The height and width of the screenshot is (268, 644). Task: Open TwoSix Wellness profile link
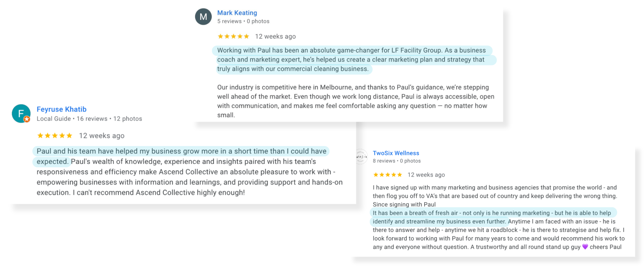[395, 153]
